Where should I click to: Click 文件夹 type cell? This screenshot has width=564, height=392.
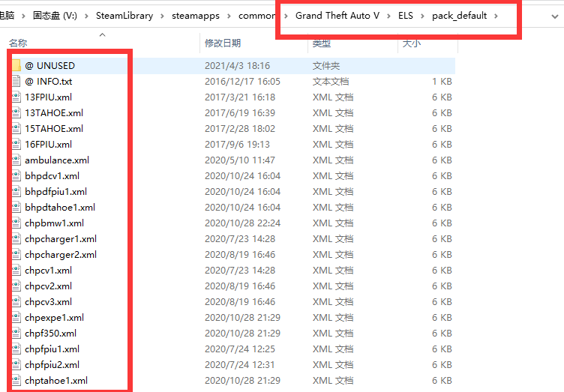click(x=326, y=66)
